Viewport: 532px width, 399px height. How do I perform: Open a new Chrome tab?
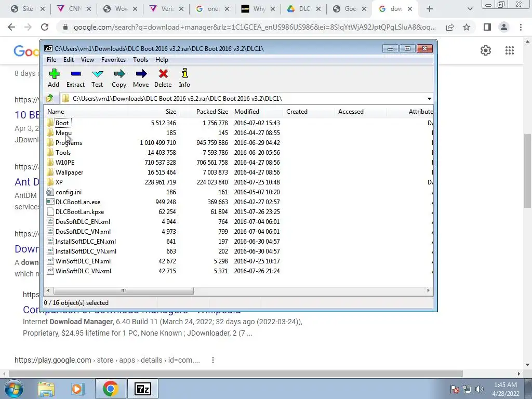tap(430, 9)
